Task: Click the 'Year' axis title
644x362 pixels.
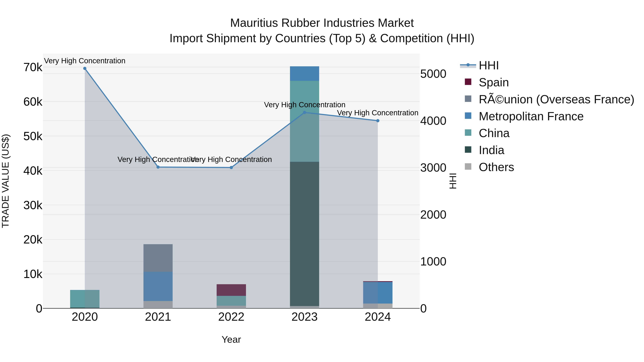Action: point(231,340)
